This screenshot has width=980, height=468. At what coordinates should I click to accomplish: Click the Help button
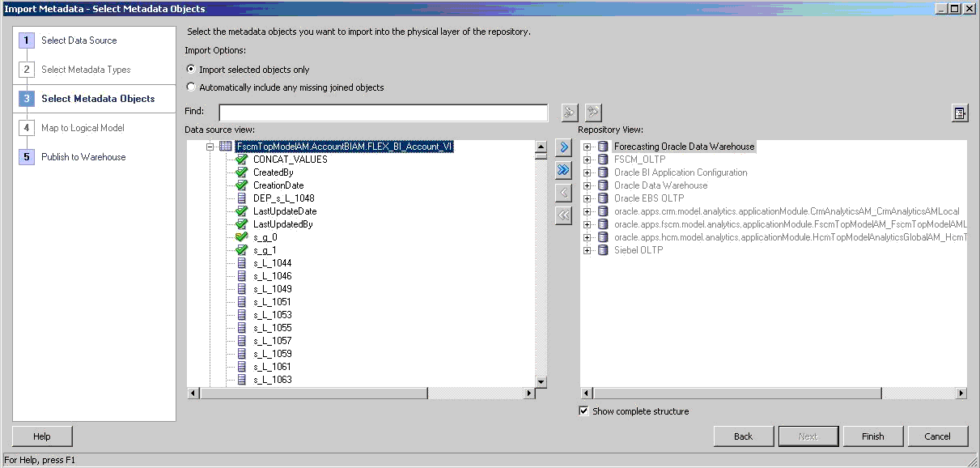click(x=42, y=436)
